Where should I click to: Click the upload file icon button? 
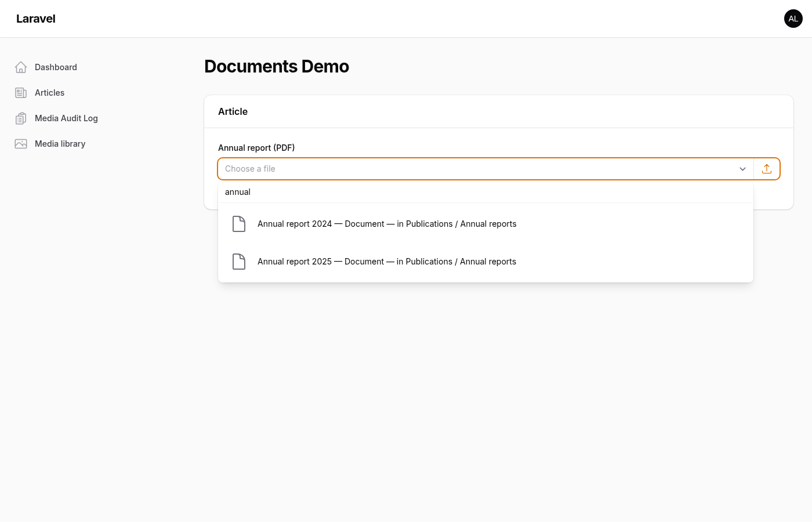(x=767, y=169)
